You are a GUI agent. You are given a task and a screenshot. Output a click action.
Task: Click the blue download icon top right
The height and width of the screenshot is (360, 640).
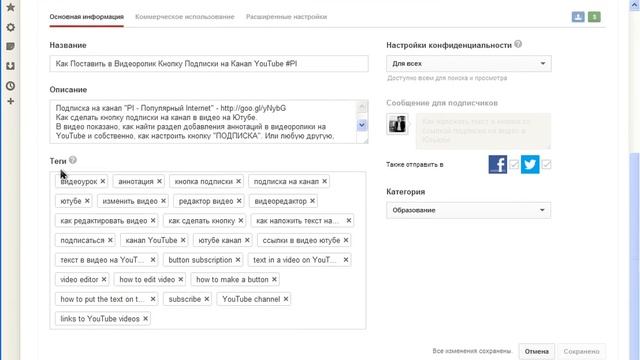(x=578, y=17)
